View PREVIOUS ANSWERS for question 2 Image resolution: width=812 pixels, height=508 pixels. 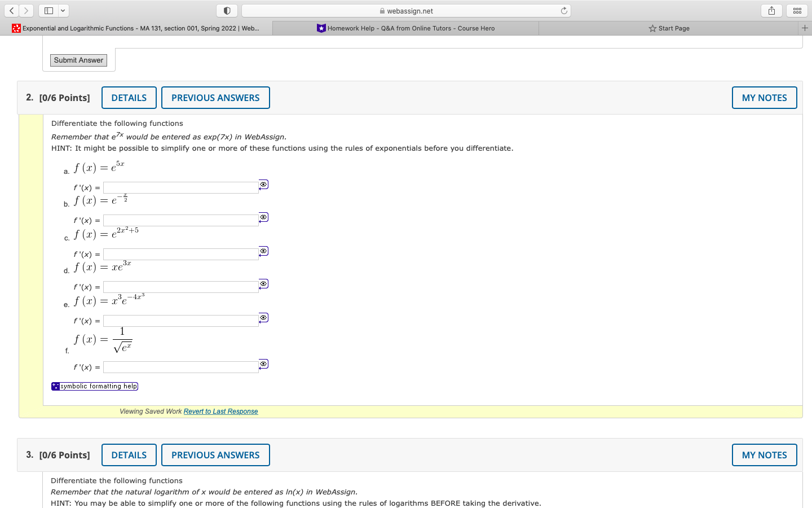click(x=215, y=97)
